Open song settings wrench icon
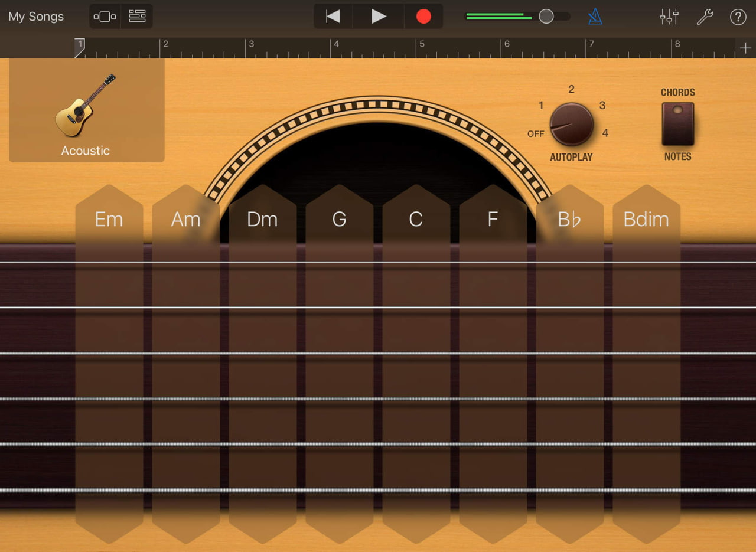 click(705, 17)
